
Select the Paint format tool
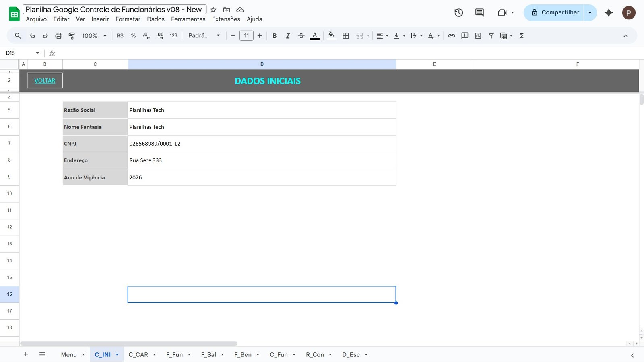(x=71, y=35)
